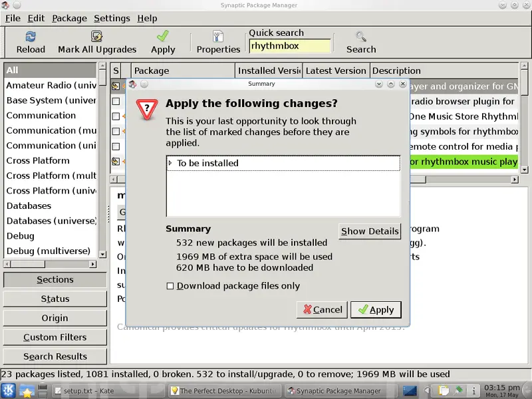Click status icon on green rhythmbox music row

click(116, 162)
